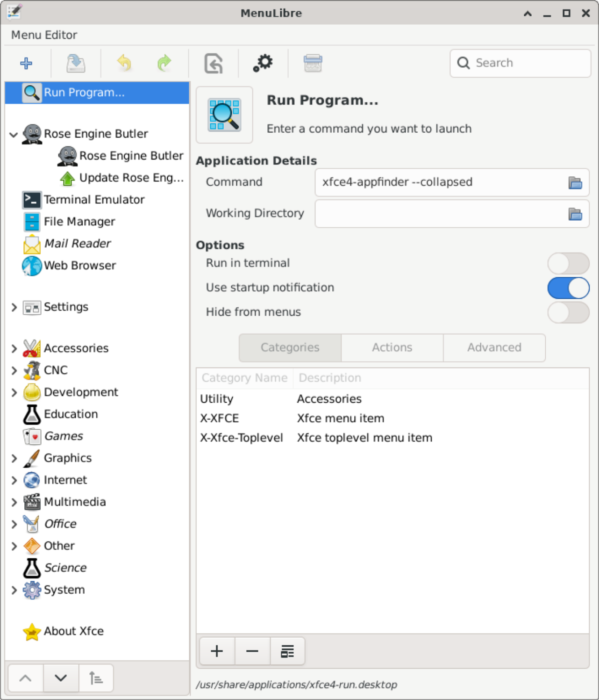Expand the Development category
The height and width of the screenshot is (700, 599).
14,392
